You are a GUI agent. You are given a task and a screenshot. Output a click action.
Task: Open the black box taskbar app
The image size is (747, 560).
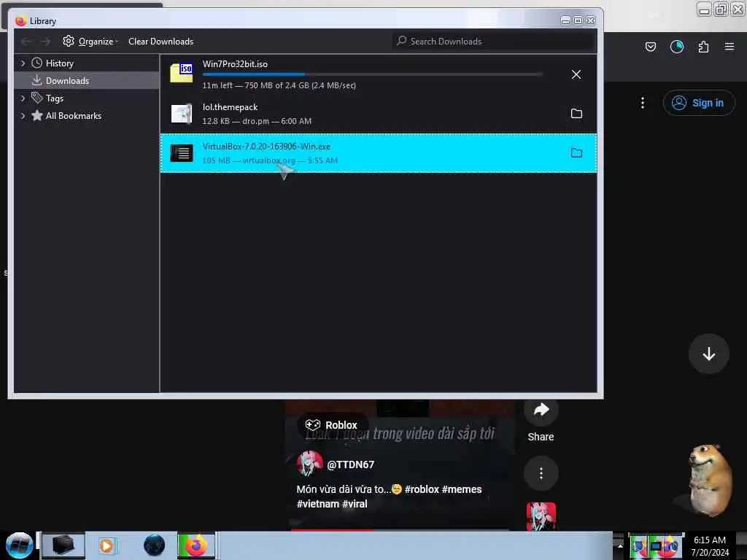[63, 545]
